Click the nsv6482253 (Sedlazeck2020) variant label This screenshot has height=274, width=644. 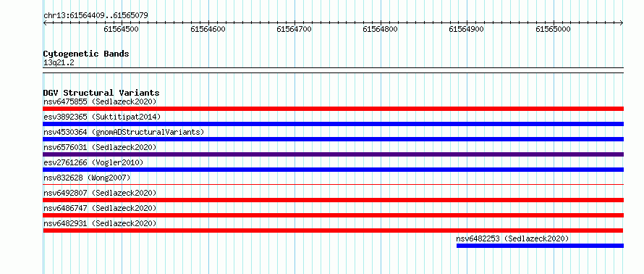[x=512, y=238]
